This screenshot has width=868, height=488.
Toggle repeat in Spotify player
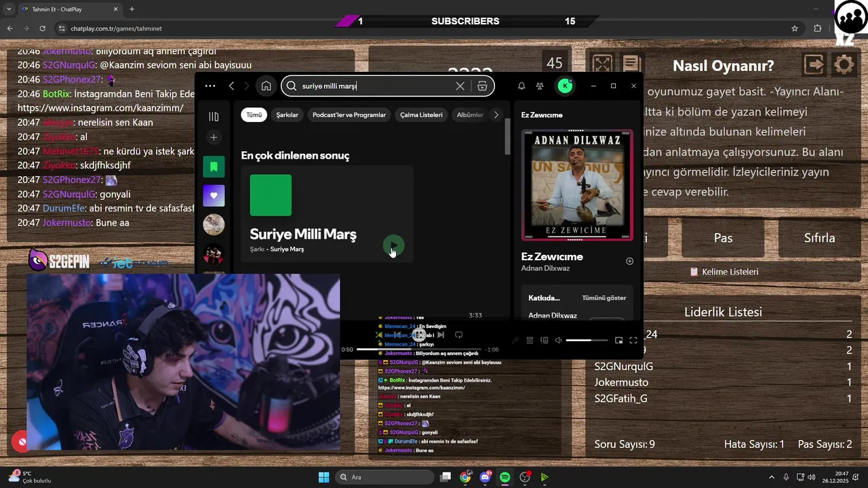click(458, 335)
